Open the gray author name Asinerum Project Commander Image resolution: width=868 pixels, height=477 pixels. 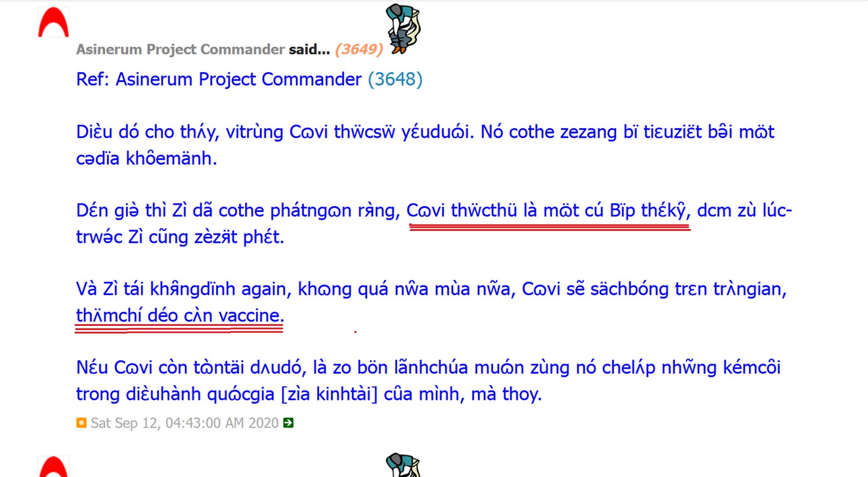coord(180,50)
